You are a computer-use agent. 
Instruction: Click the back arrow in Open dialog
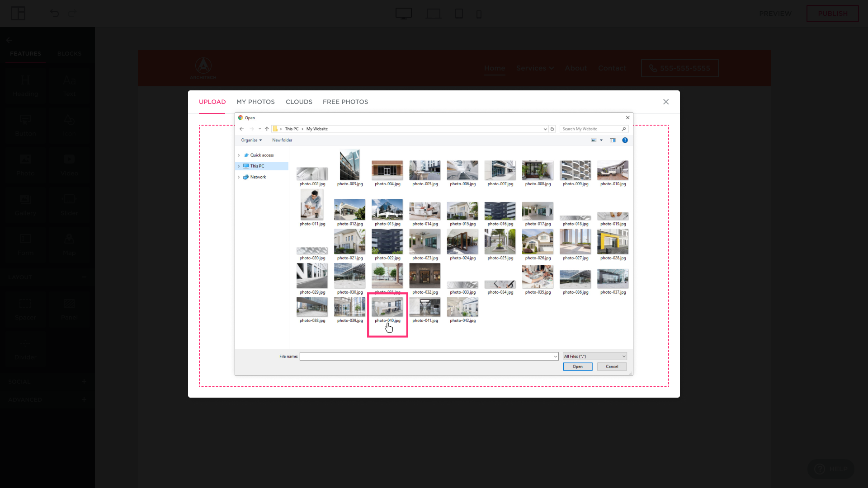click(x=241, y=129)
